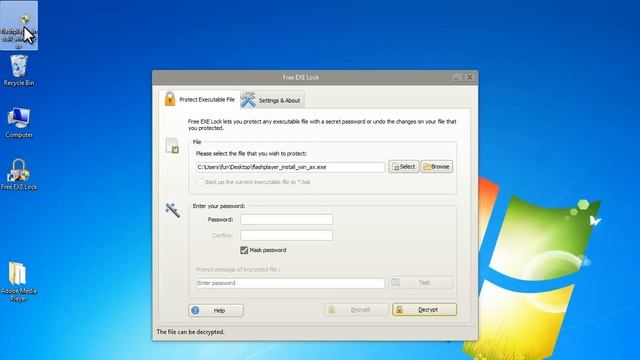Click the Decrypt button

click(424, 309)
